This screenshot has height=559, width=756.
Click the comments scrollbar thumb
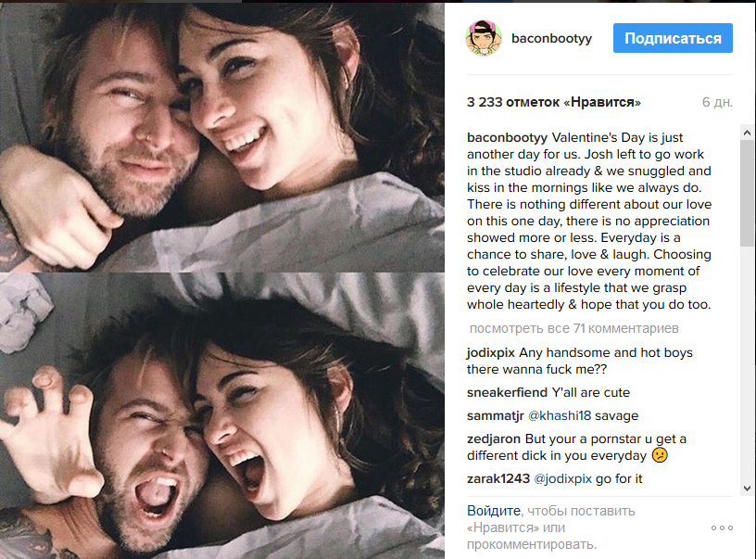coord(748,194)
